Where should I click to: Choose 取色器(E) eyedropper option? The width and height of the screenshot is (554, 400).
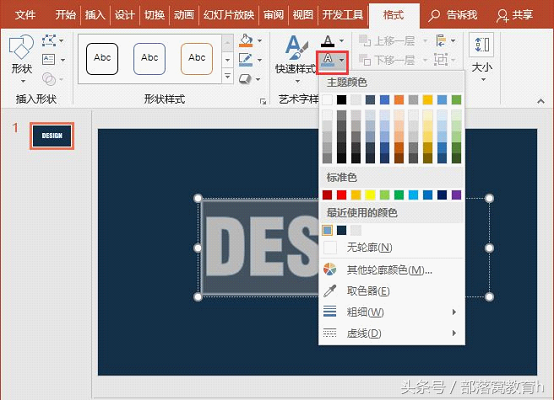click(x=391, y=291)
